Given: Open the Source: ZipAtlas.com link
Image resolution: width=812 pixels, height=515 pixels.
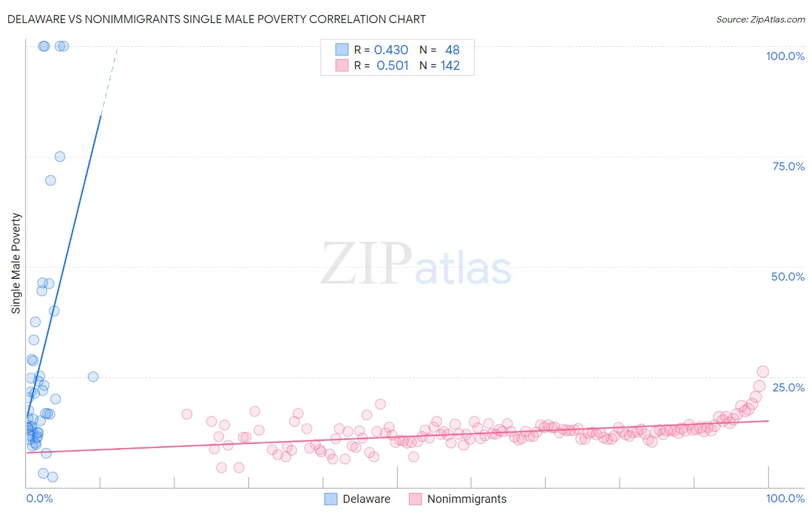Looking at the screenshot, I should [x=761, y=19].
